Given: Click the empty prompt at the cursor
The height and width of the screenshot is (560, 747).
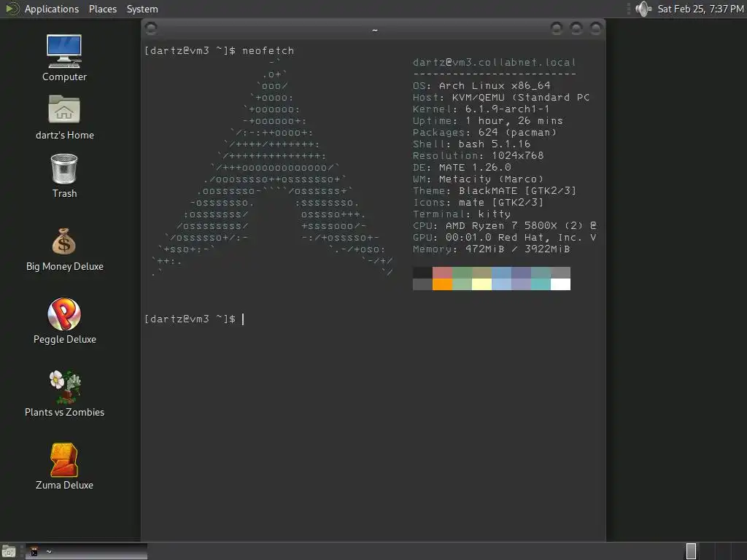Looking at the screenshot, I should tap(243, 319).
